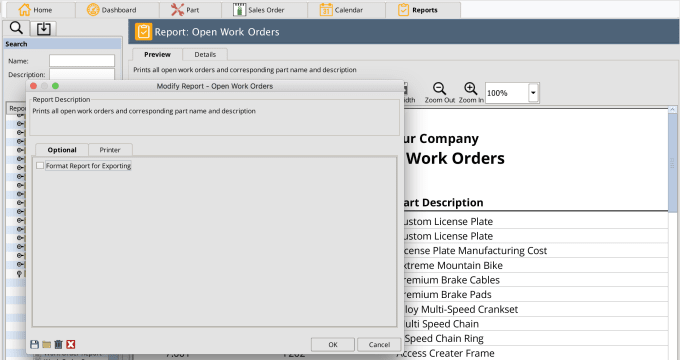
Task: Click the orange report clipboard header icon
Action: coord(144,32)
